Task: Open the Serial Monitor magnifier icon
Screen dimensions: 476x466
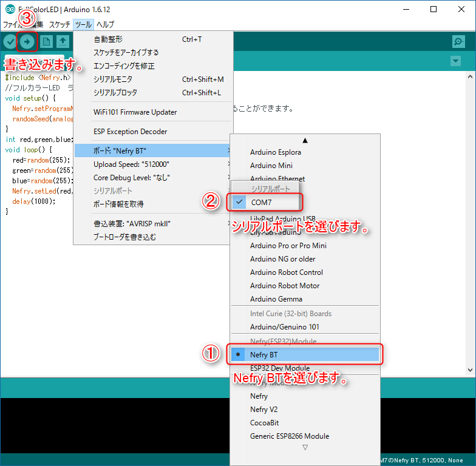Action: 458,41
